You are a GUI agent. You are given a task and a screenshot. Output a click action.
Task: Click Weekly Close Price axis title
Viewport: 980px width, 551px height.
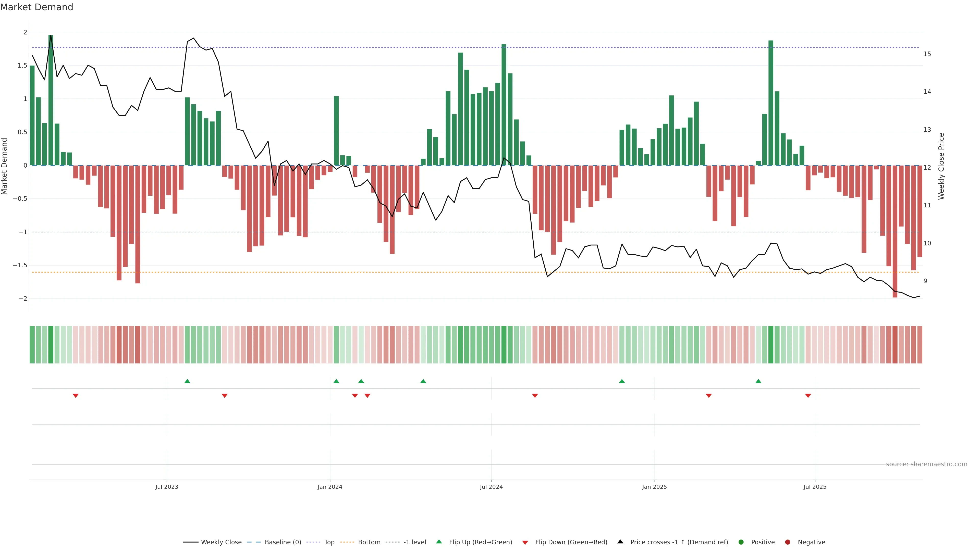[x=941, y=166]
